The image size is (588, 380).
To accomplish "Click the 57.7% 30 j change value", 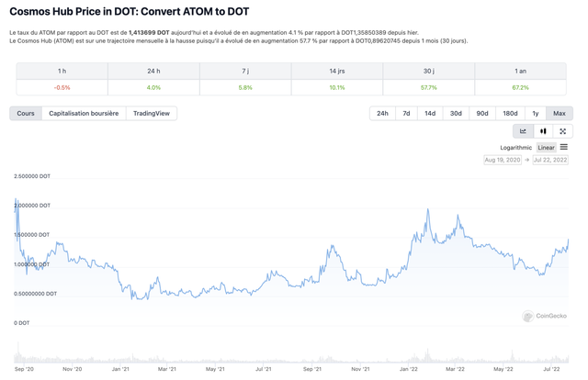I will pyautogui.click(x=429, y=88).
